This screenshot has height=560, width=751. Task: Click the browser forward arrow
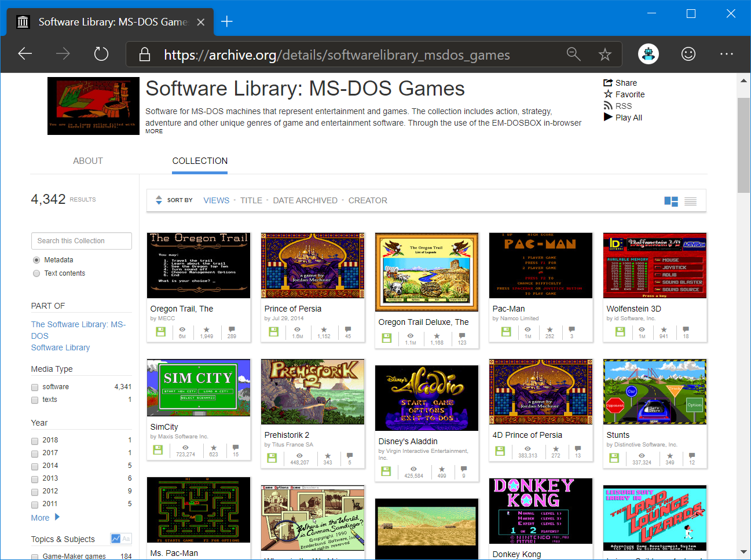(63, 54)
